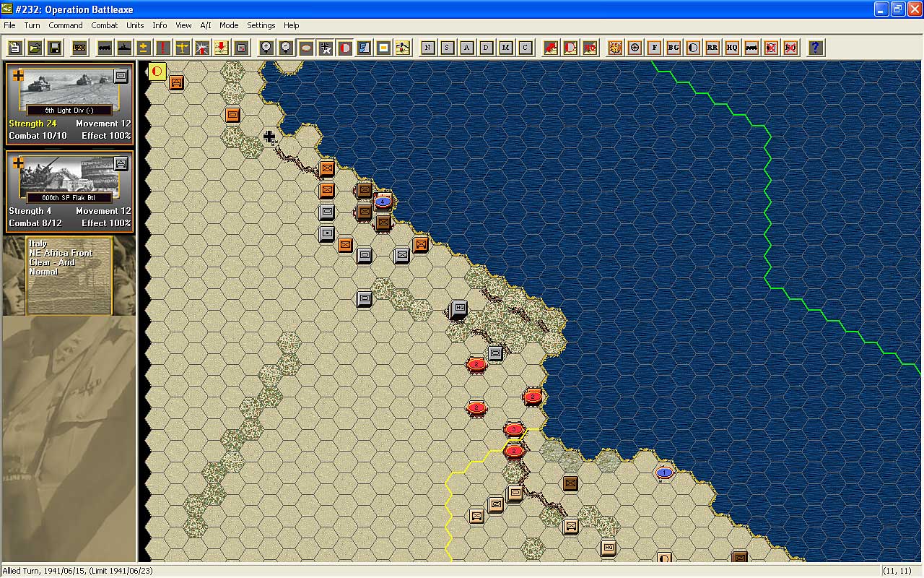
Task: Click the airplane toolbar icon
Action: coord(183,48)
